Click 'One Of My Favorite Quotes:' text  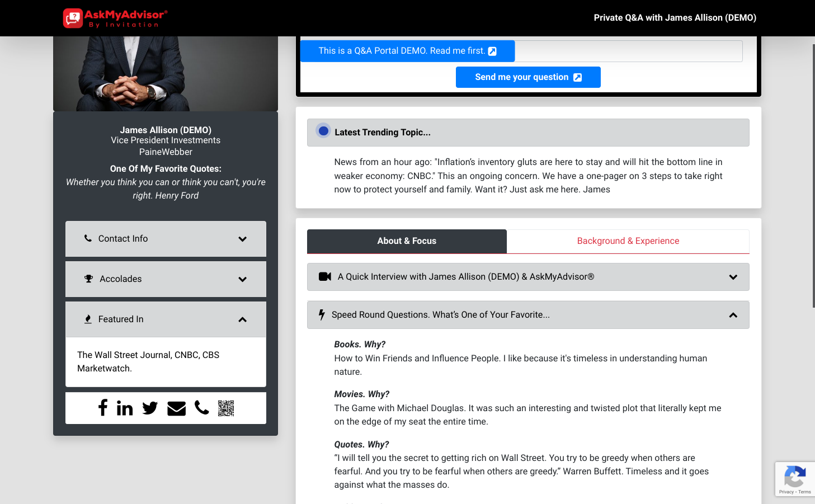click(x=166, y=169)
